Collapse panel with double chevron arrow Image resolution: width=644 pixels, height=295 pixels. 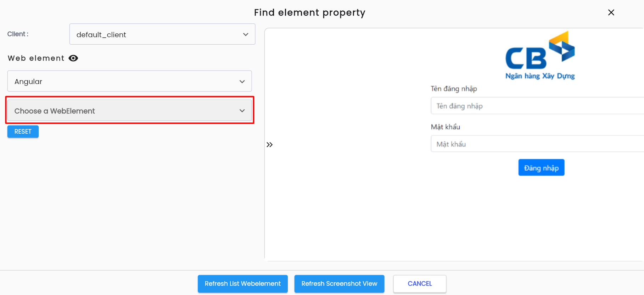tap(270, 145)
